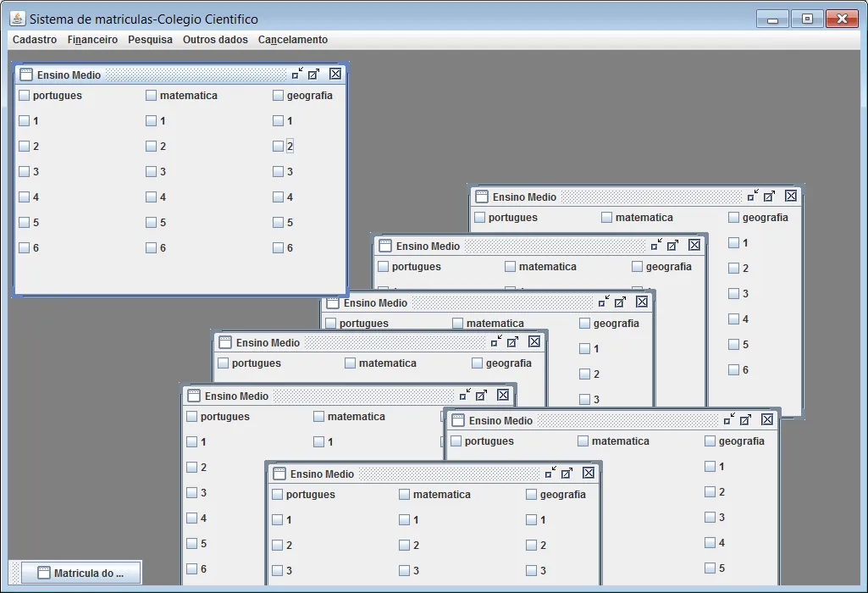
Task: Tick checkbox 2 under portugues in lower-left window
Action: pyautogui.click(x=196, y=468)
